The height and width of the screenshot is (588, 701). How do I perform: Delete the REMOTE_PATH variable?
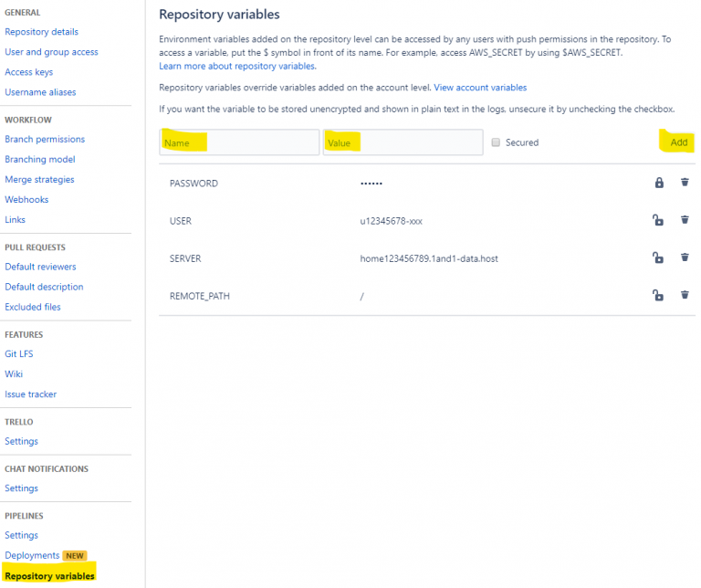(685, 295)
